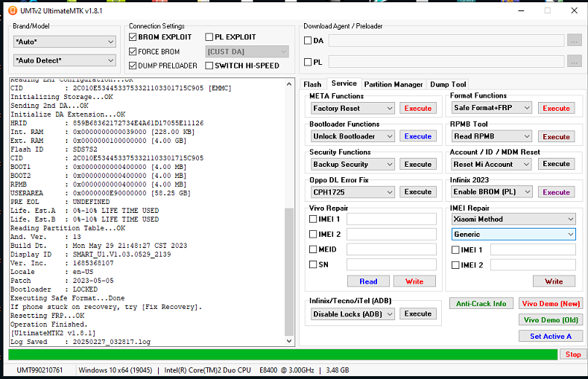Check the MEID checkbox
This screenshot has width=588, height=379.
(313, 249)
